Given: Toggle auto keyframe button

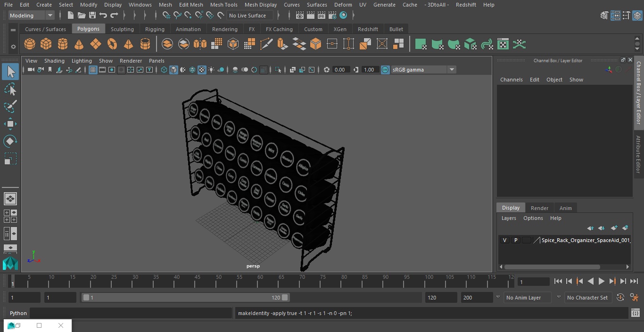Looking at the screenshot, I should click(x=620, y=298).
